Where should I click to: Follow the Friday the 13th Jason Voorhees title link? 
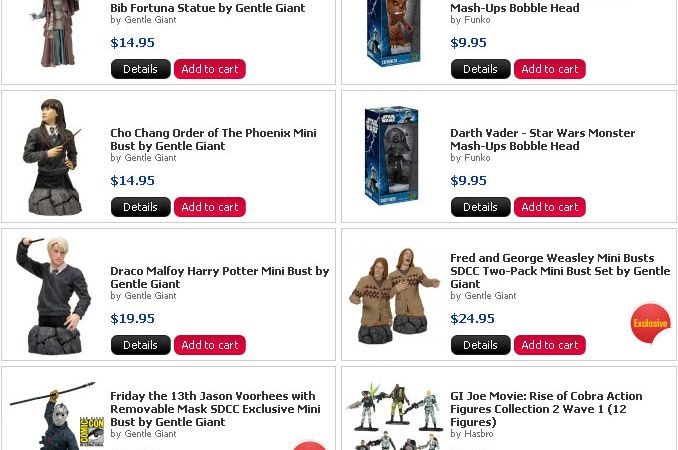215,409
